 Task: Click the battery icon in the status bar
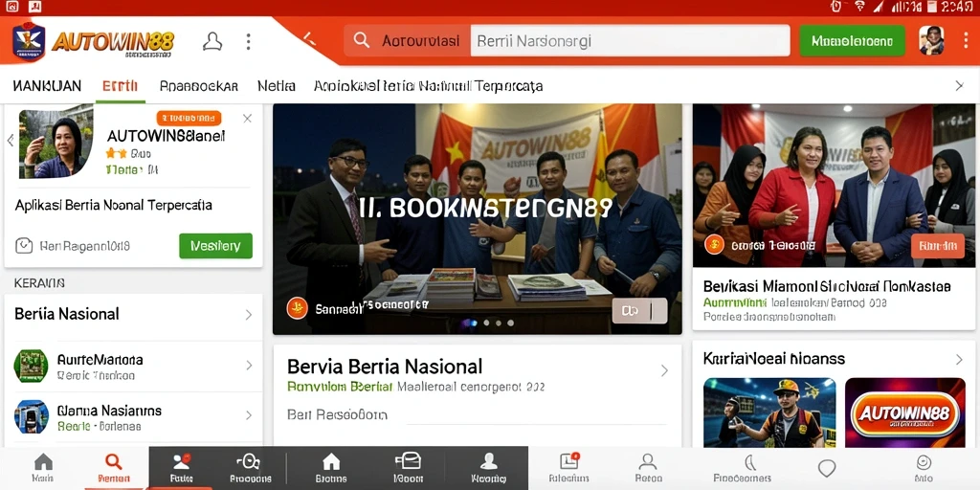pyautogui.click(x=932, y=7)
